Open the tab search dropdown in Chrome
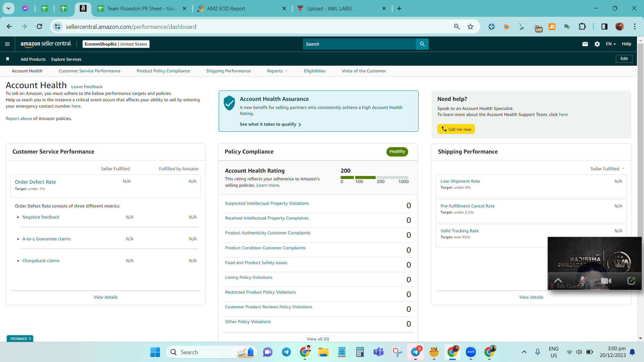Viewport: 644px width, 362px height. coord(8,8)
